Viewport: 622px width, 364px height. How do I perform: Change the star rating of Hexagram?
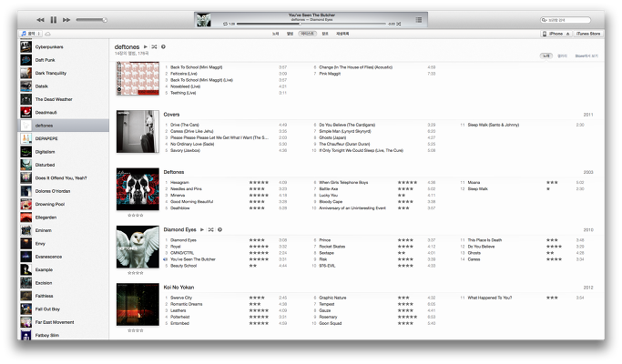coord(259,182)
